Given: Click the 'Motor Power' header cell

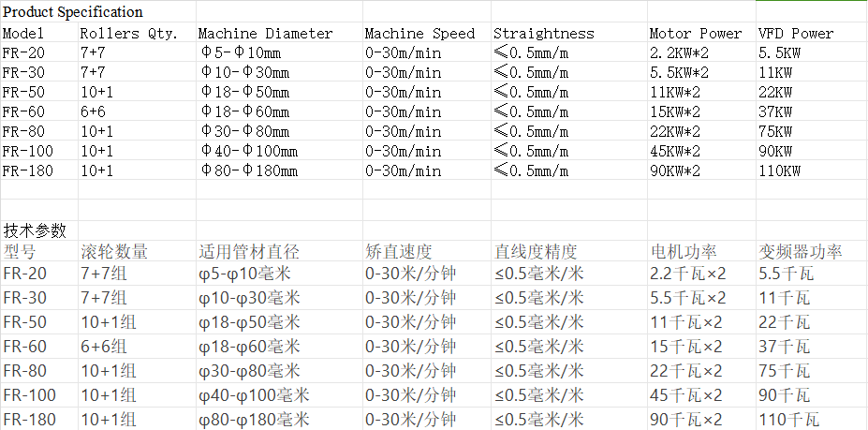Looking at the screenshot, I should tap(695, 33).
